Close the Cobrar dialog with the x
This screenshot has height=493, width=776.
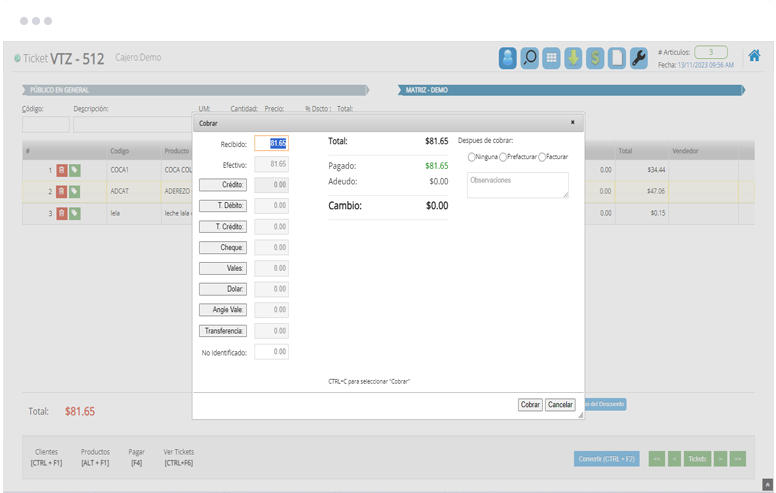pos(573,122)
